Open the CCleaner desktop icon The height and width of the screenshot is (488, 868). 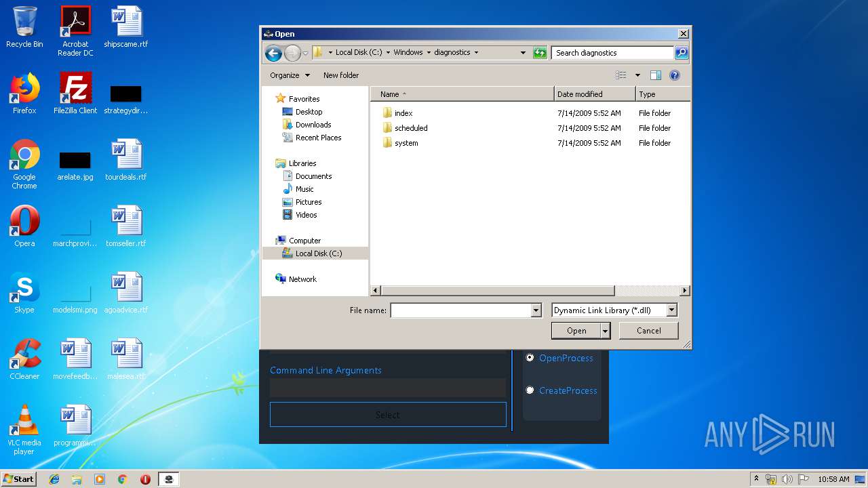tap(24, 359)
